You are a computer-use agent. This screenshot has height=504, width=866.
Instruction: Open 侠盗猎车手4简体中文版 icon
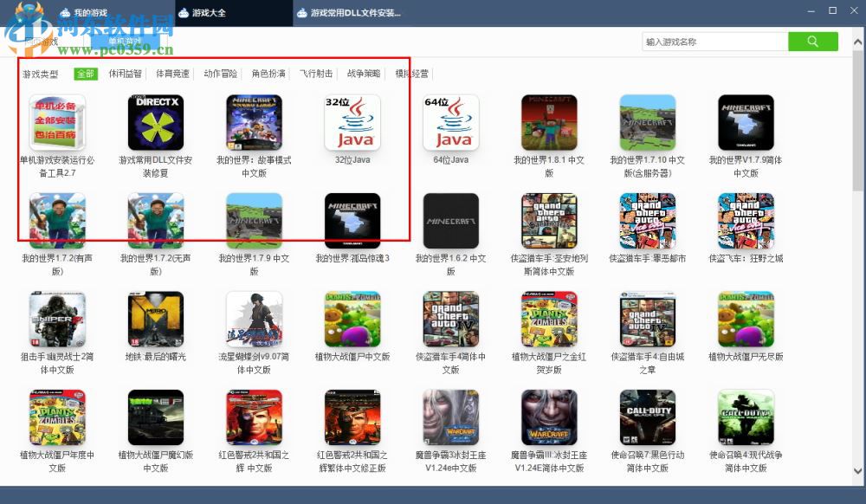coord(450,319)
